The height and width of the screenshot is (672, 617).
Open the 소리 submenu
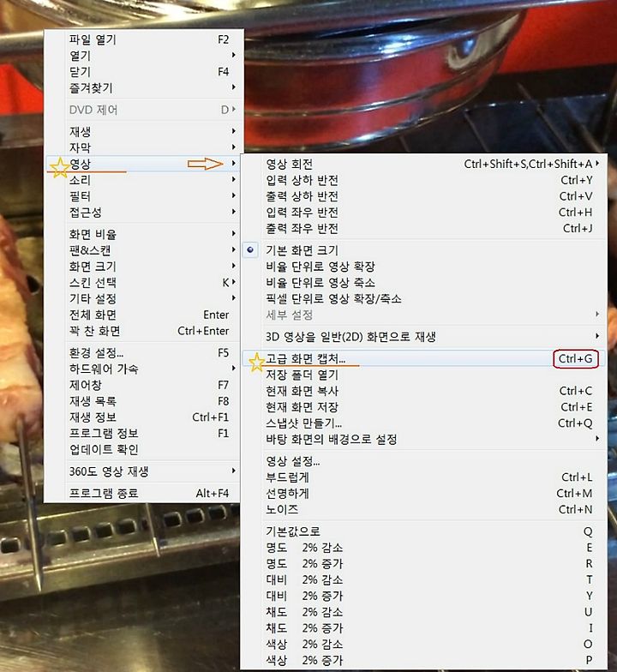pyautogui.click(x=144, y=180)
